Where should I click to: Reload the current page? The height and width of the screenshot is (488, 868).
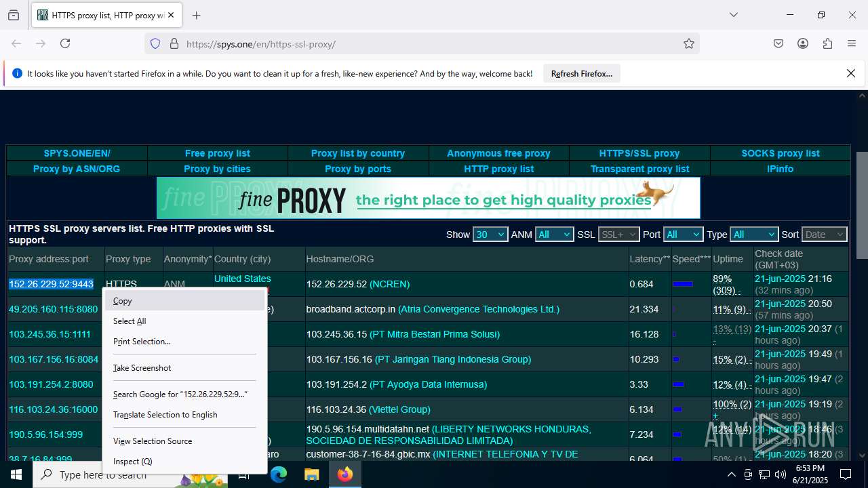coord(65,43)
